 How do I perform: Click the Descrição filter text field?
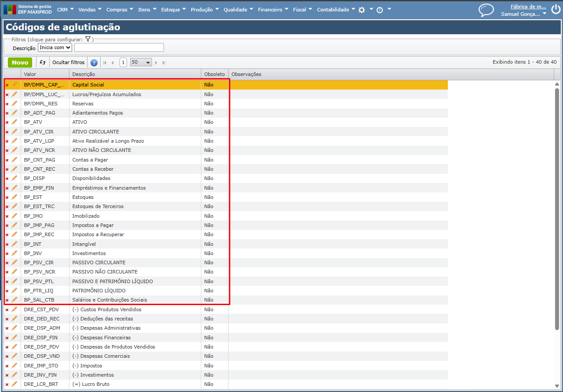click(x=119, y=47)
